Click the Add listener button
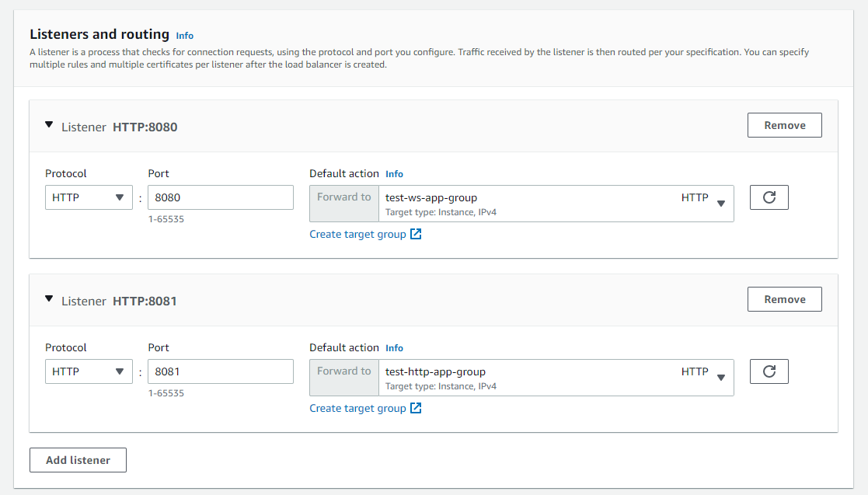The image size is (868, 495). pos(78,460)
